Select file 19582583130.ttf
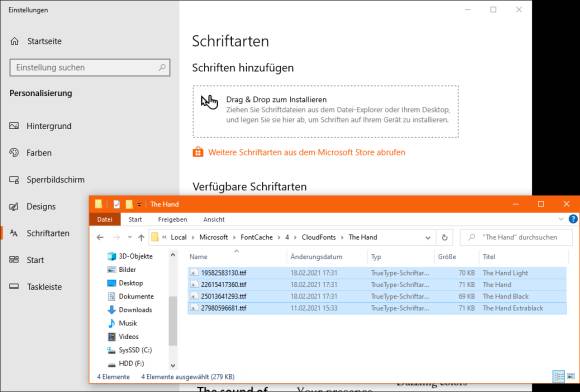 (224, 273)
